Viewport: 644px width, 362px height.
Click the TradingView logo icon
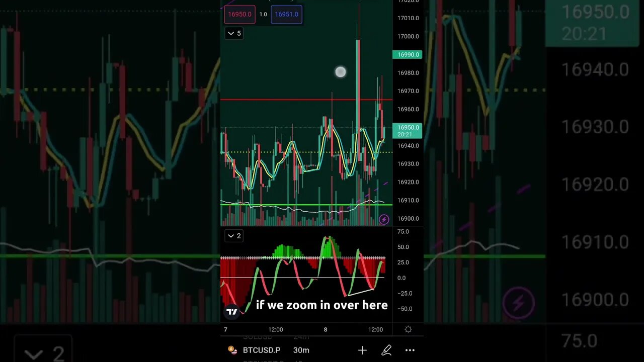(x=231, y=312)
